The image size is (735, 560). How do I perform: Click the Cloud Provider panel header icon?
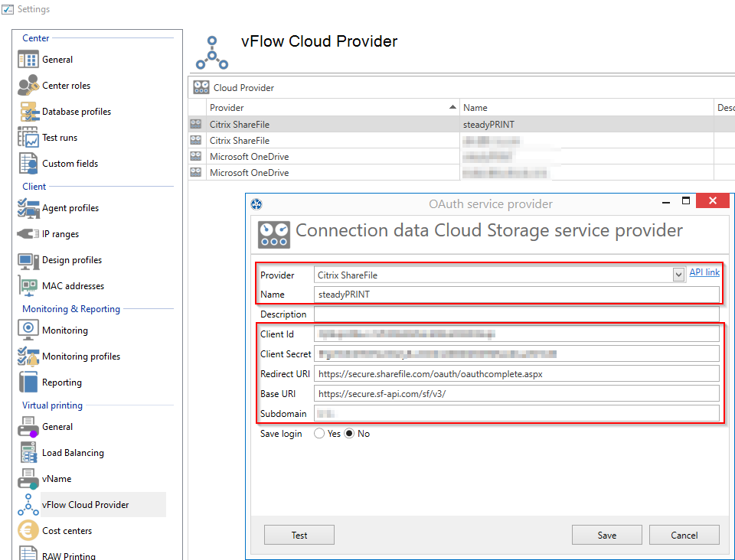pos(201,87)
